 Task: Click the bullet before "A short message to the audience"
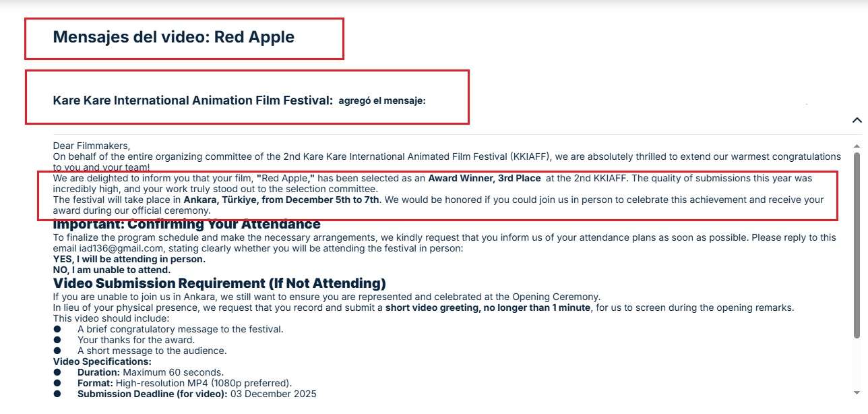(x=57, y=351)
